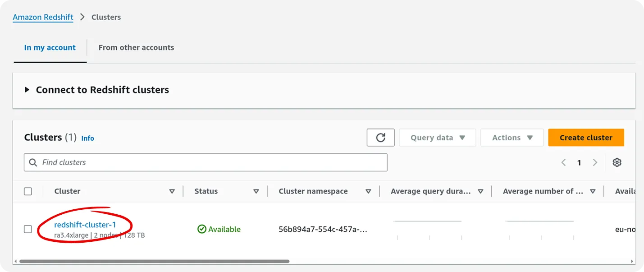Click the Create cluster button
Screen dimensions: 644x272
pyautogui.click(x=586, y=137)
